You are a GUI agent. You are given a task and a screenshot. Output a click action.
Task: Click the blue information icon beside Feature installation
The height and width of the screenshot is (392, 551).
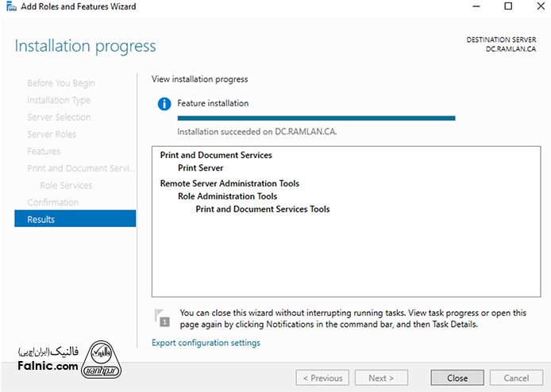point(164,104)
